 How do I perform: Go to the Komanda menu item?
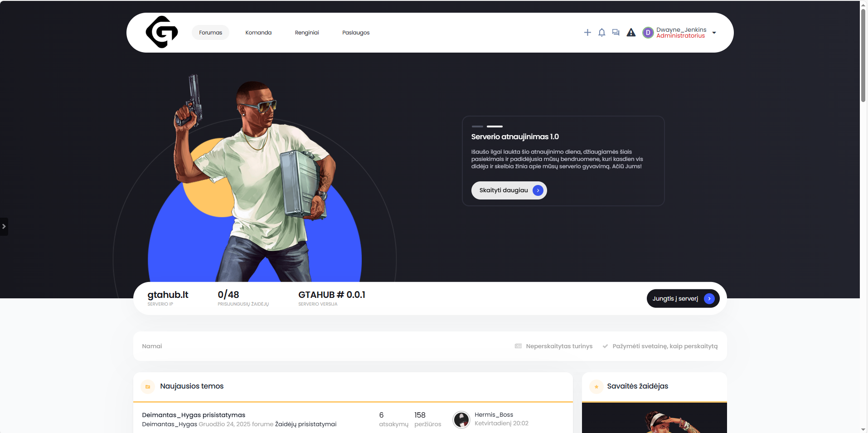click(258, 33)
